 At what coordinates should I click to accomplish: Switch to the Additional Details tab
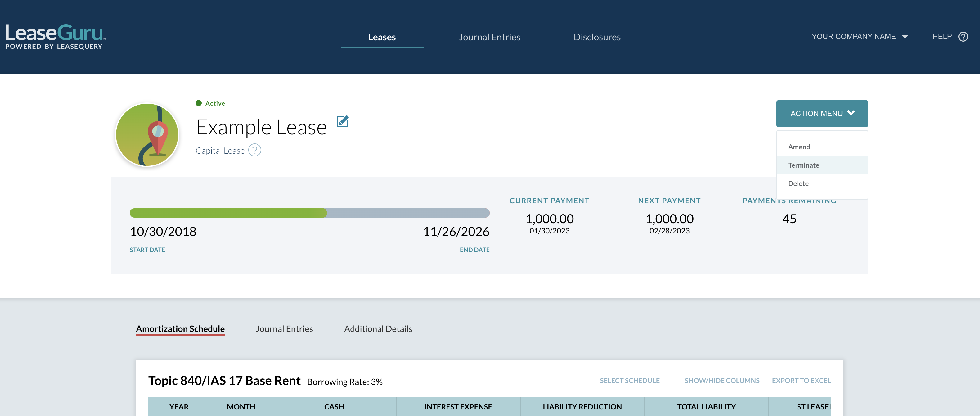378,328
